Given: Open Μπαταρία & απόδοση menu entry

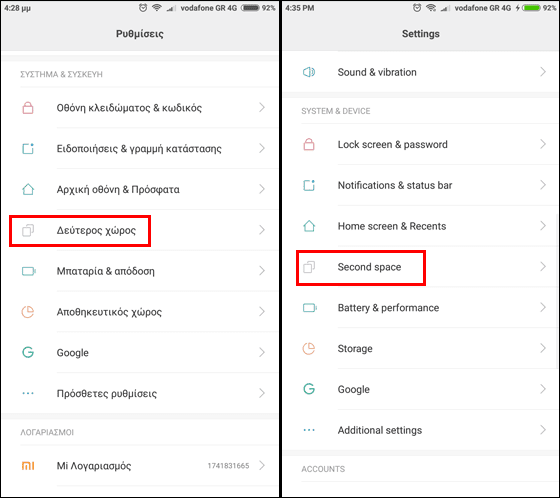Looking at the screenshot, I should [x=140, y=271].
